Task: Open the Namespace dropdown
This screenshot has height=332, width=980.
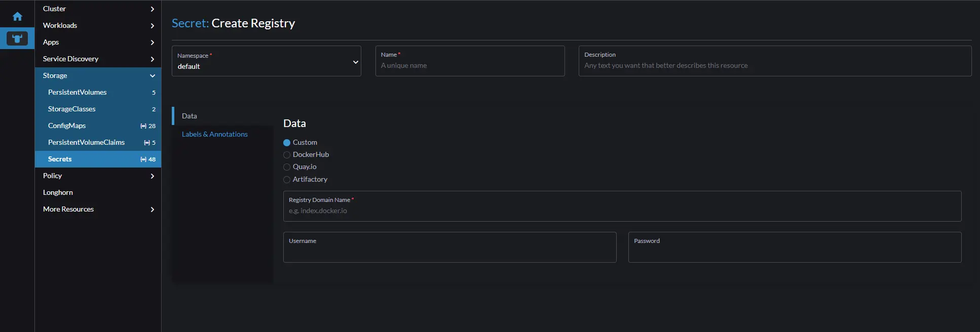Action: tap(266, 61)
